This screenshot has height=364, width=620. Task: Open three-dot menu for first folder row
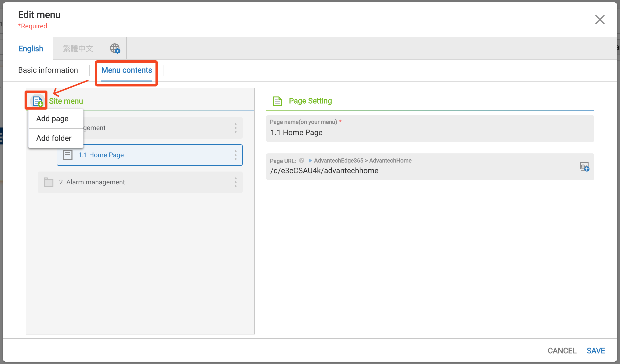point(235,128)
